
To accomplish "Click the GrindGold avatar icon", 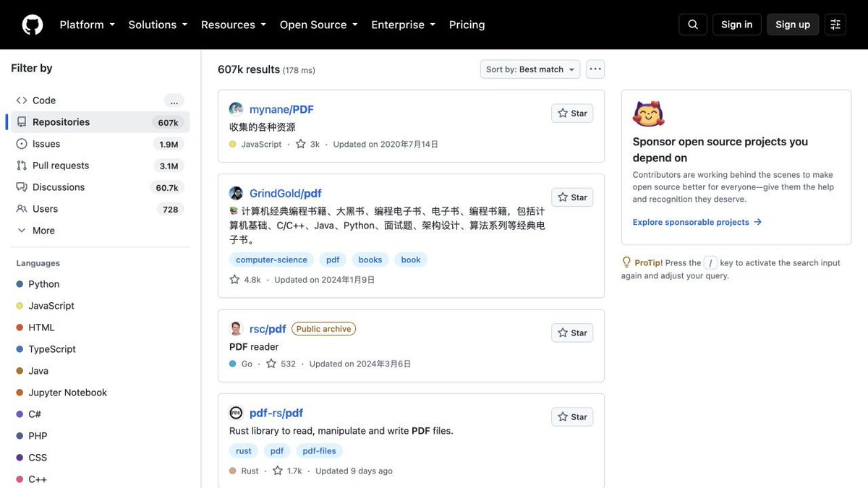I will coord(236,193).
